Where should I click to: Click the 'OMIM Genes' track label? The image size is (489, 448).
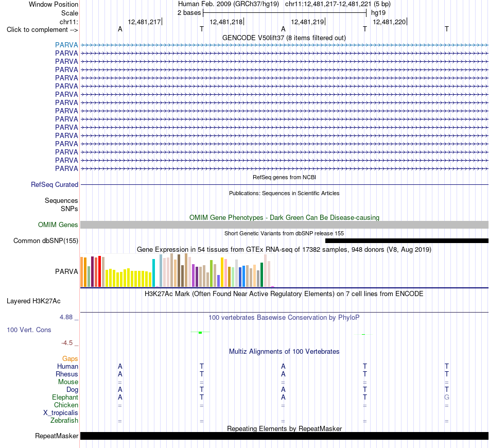pyautogui.click(x=58, y=225)
